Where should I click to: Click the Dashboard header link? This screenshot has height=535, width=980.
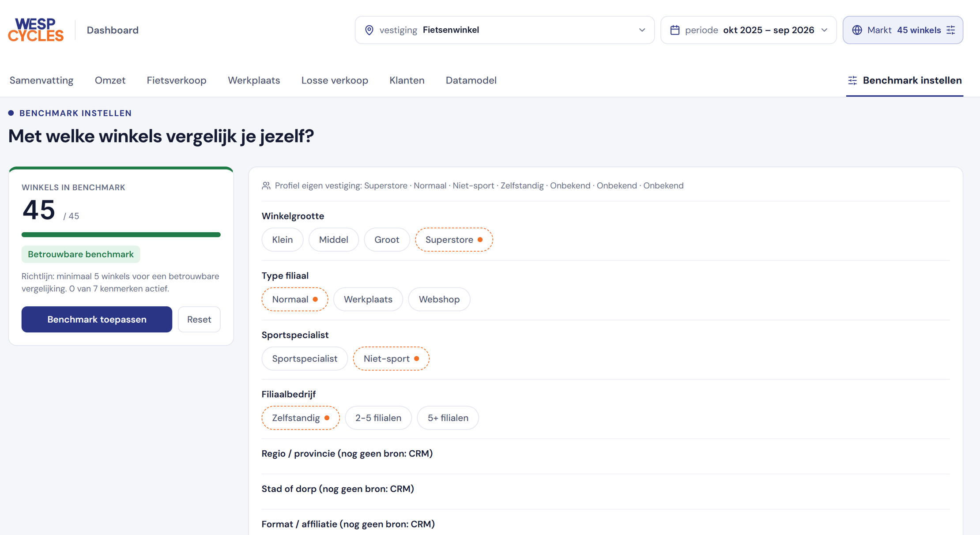(x=113, y=30)
